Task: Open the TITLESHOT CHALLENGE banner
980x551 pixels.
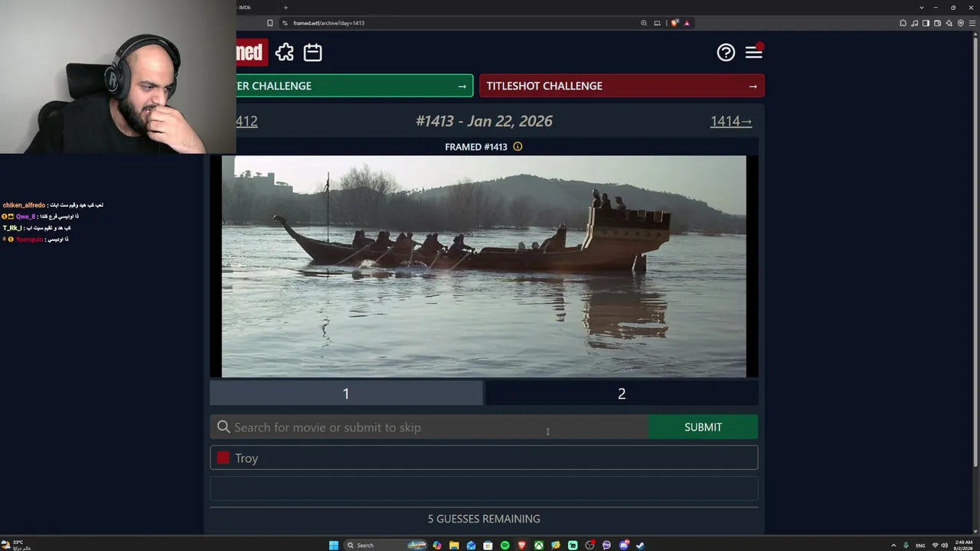Action: tap(622, 86)
